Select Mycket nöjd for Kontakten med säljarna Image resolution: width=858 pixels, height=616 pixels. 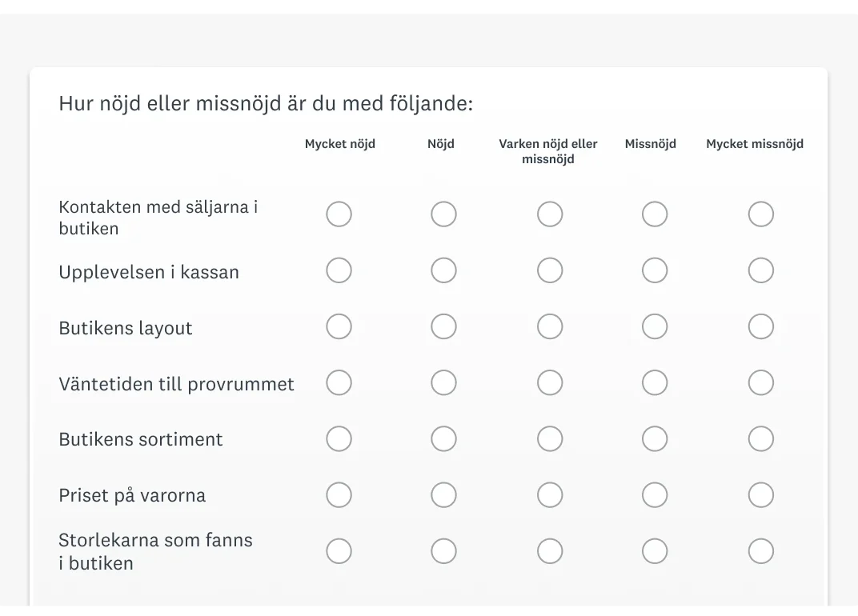[339, 214]
